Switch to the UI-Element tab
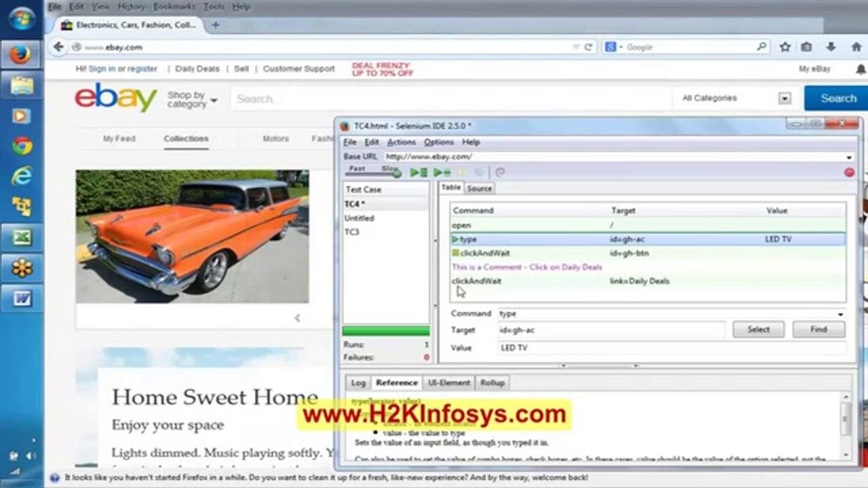The width and height of the screenshot is (868, 488). [449, 383]
